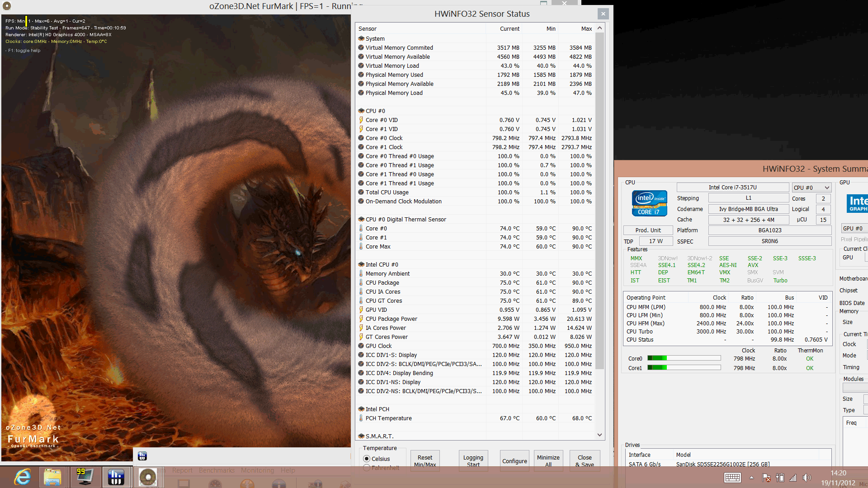Viewport: 868px width, 488px height.
Task: Click the Current column header
Action: [504, 28]
